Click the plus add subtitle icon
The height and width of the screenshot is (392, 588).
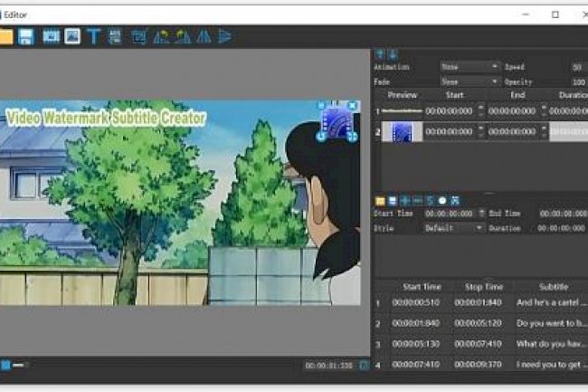405,201
